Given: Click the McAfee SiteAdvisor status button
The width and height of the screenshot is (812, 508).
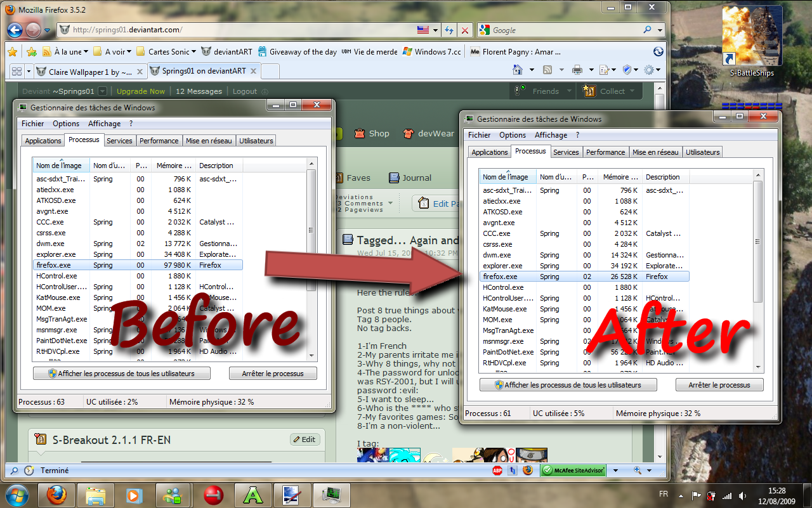Looking at the screenshot, I should click(x=573, y=471).
